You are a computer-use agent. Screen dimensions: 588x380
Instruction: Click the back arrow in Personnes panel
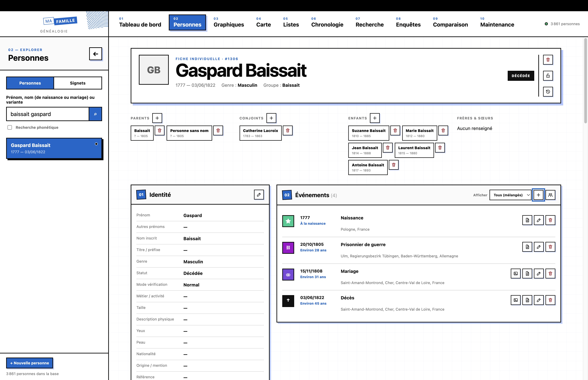pyautogui.click(x=95, y=54)
